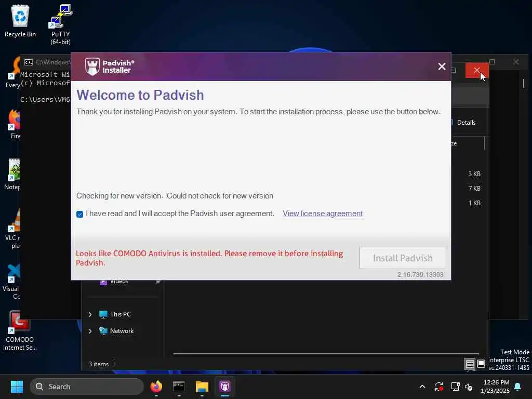
Task: Tick the Padvish user agreement checkbox
Action: (x=79, y=214)
